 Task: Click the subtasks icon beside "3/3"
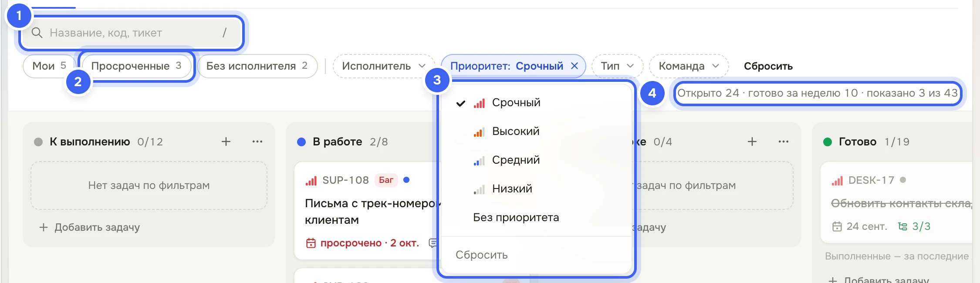tap(902, 226)
